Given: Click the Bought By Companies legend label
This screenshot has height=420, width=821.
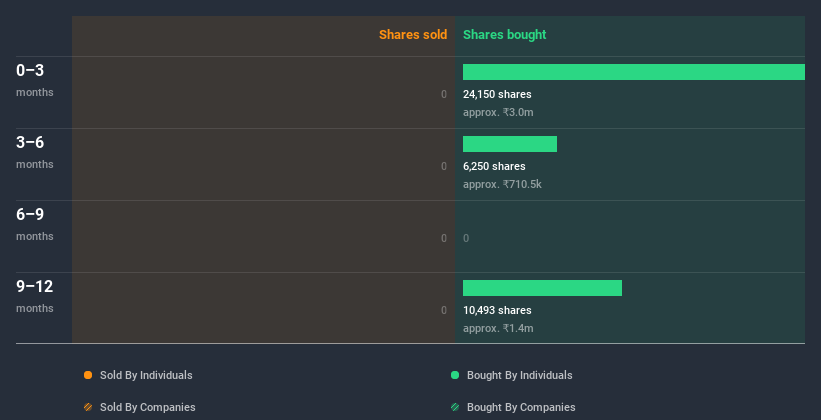Looking at the screenshot, I should (x=521, y=407).
